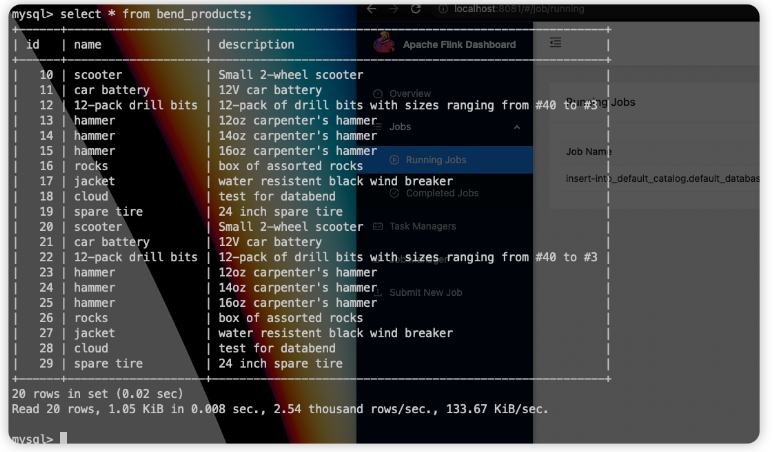Click the Apache Flink Dashboard title

[x=459, y=45]
